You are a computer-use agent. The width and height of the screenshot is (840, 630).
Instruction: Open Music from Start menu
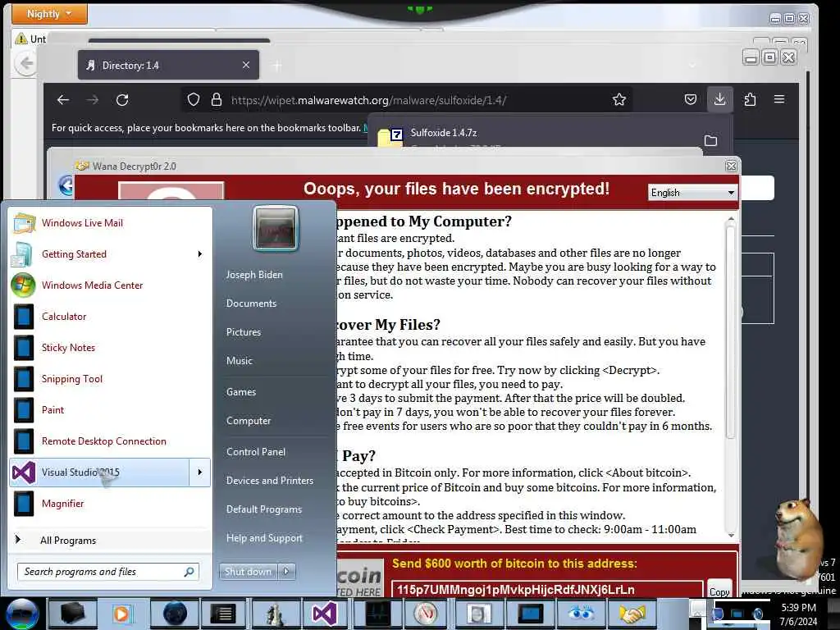coord(240,361)
